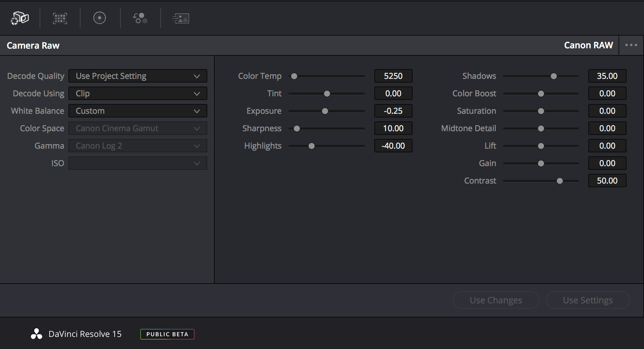Open the Color Match palette icon
The height and width of the screenshot is (349, 644).
pyautogui.click(x=60, y=18)
